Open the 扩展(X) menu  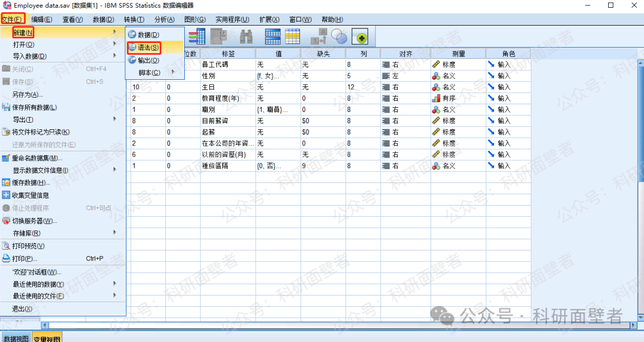click(x=269, y=19)
